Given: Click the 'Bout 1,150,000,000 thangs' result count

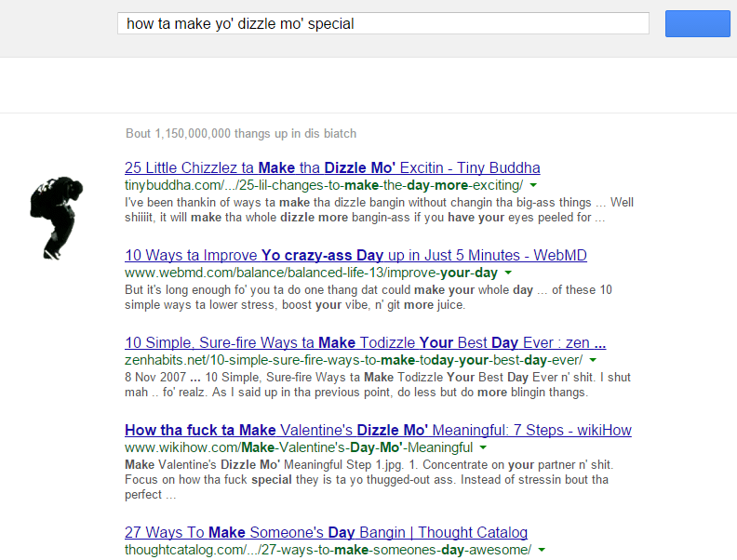Looking at the screenshot, I should tap(241, 133).
